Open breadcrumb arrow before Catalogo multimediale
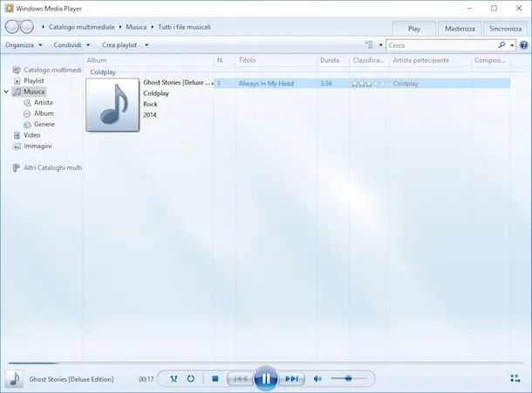 pos(44,27)
